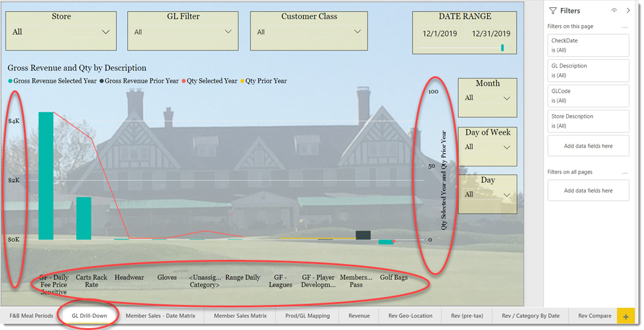
Task: Open more options for Filters on this page
Action: tap(624, 27)
